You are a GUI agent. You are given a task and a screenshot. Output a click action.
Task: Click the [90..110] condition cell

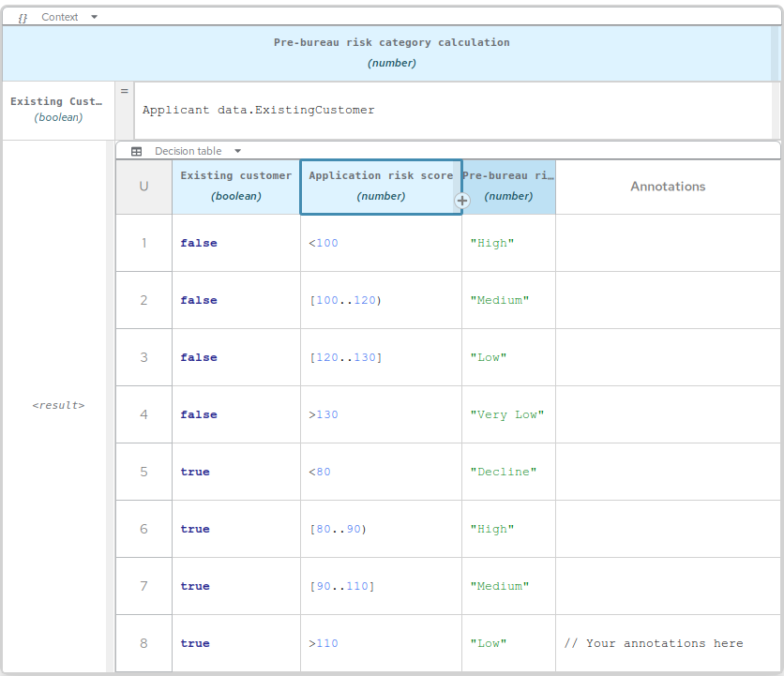pyautogui.click(x=381, y=586)
